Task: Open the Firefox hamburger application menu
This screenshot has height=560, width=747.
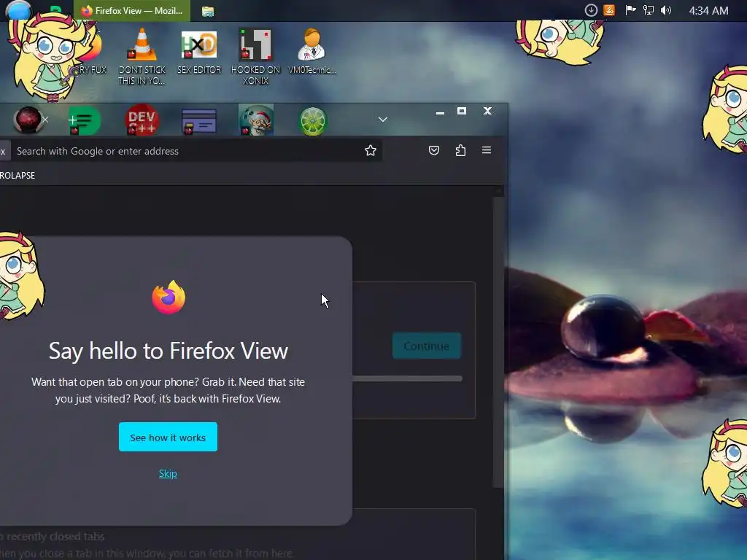Action: click(487, 150)
